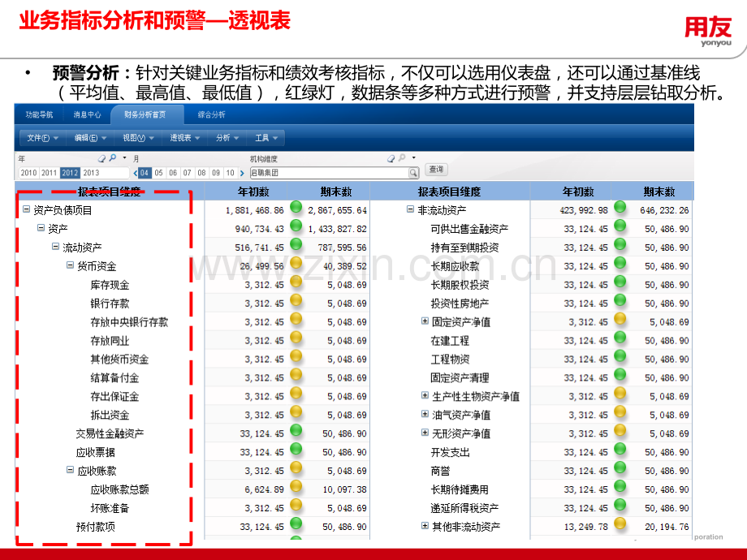Click the 查询 query button
Image resolution: width=747 pixels, height=560 pixels.
coord(436,170)
